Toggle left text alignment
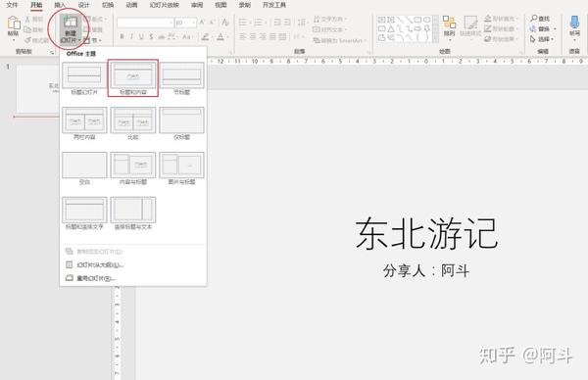The image size is (588, 380). pos(243,36)
